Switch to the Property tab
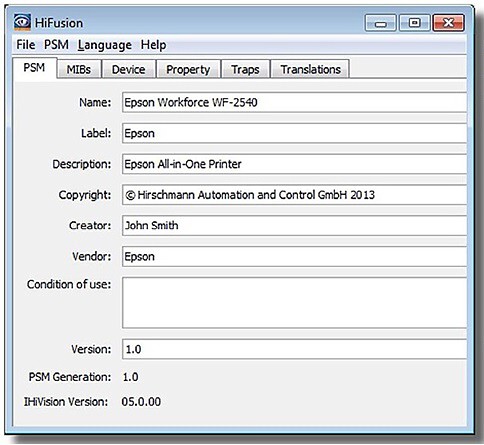 pos(188,69)
